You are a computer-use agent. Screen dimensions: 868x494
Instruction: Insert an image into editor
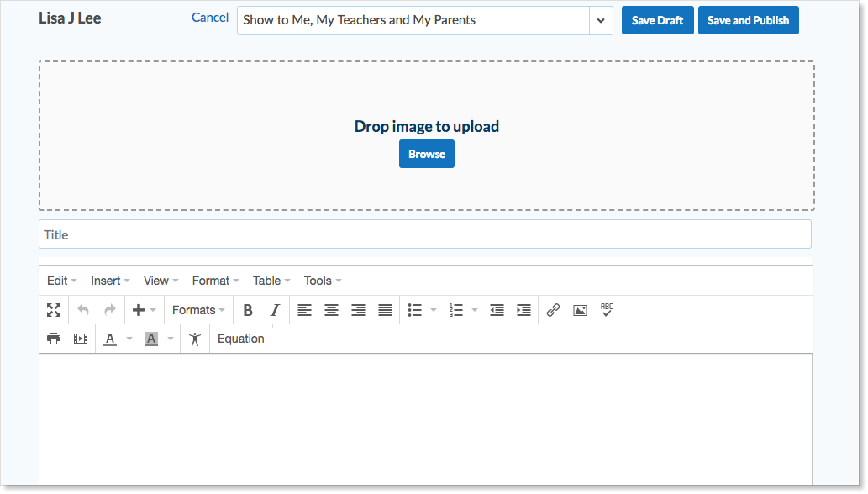click(580, 310)
